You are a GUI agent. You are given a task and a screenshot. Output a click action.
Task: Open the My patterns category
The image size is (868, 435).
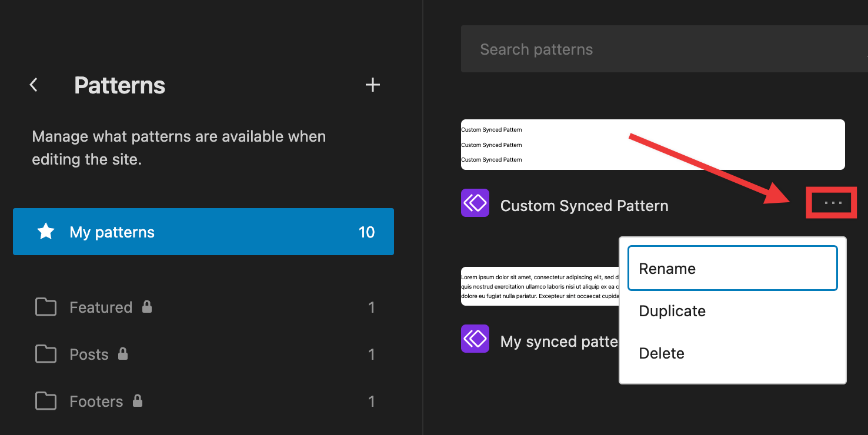point(112,232)
